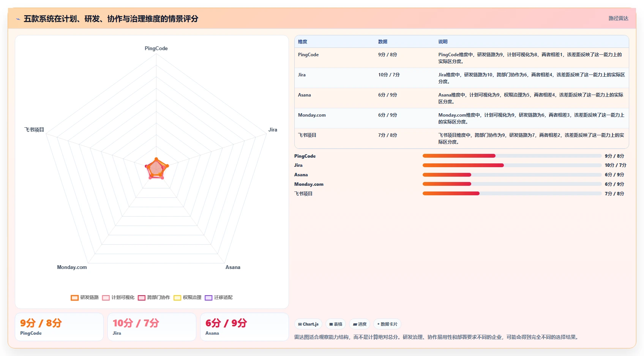Click the Asana axis label on radar
The image size is (644, 356).
(233, 267)
